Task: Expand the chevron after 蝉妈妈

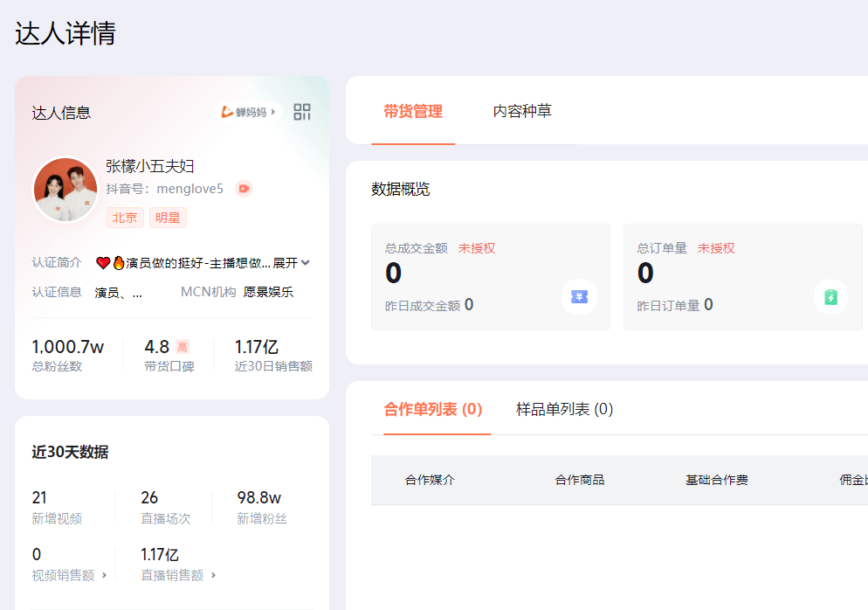Action: [x=272, y=112]
